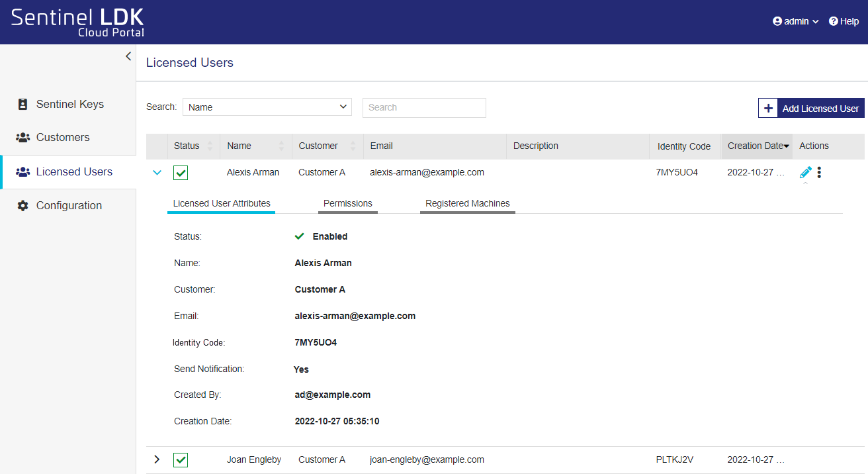The image size is (868, 474).
Task: Click the Sentinel Keys sidebar icon
Action: (23, 104)
